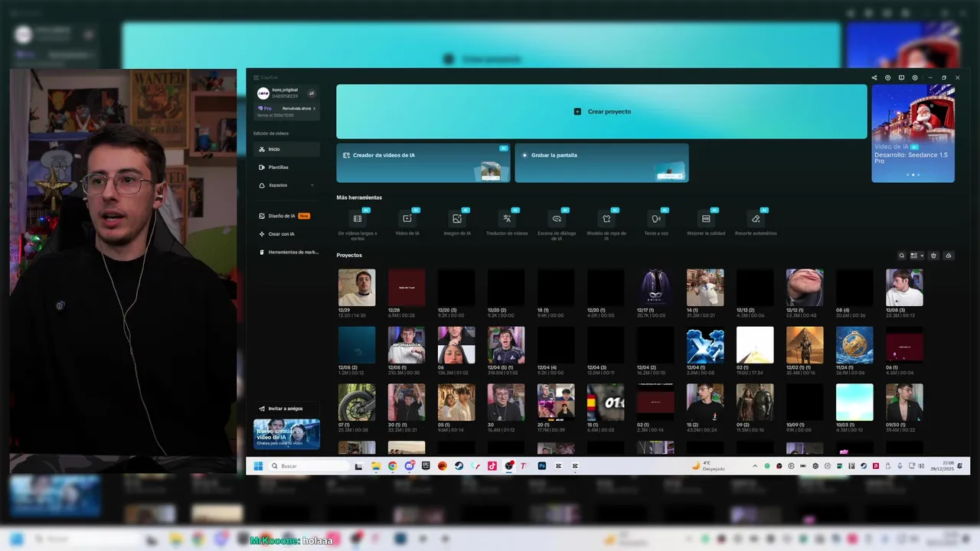
Task: Open Google Chrome from the taskbar
Action: pyautogui.click(x=393, y=466)
